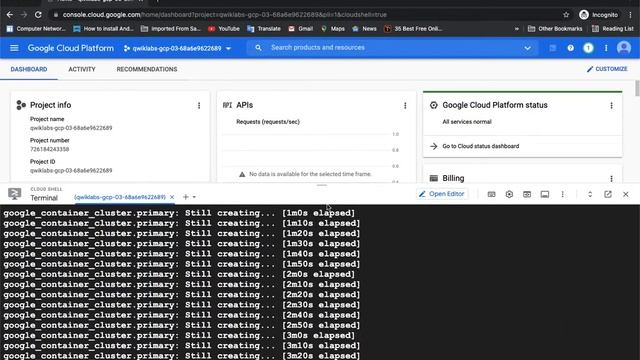Click the Open Editor button
The width and height of the screenshot is (640, 360).
(442, 194)
